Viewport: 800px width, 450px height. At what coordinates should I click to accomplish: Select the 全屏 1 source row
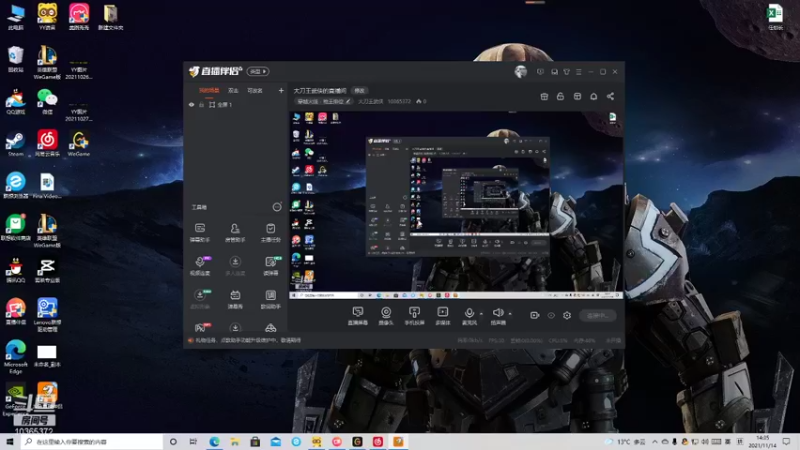click(x=235, y=105)
